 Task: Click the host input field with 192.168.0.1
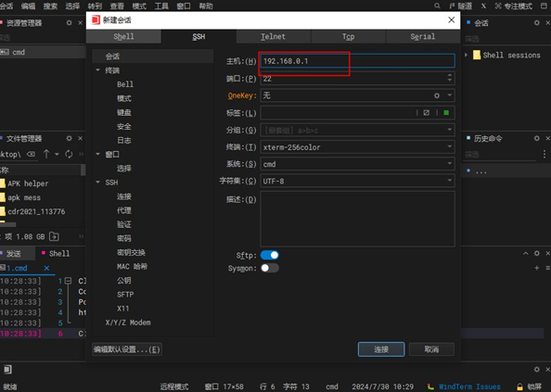357,61
